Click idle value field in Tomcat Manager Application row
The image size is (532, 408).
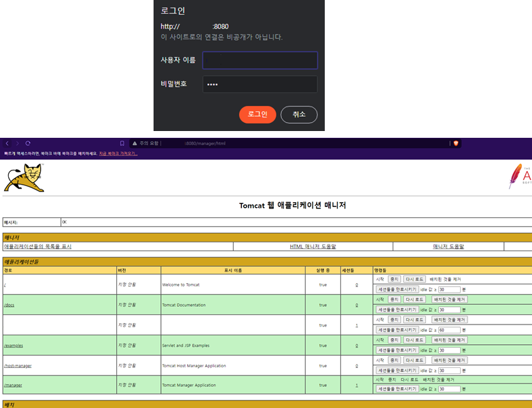click(x=449, y=390)
